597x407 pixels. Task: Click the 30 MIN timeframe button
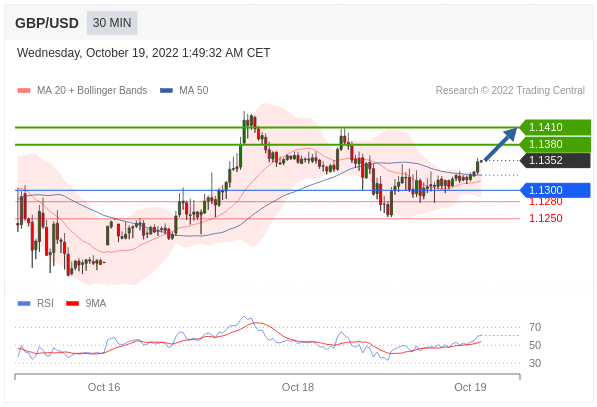click(x=112, y=23)
